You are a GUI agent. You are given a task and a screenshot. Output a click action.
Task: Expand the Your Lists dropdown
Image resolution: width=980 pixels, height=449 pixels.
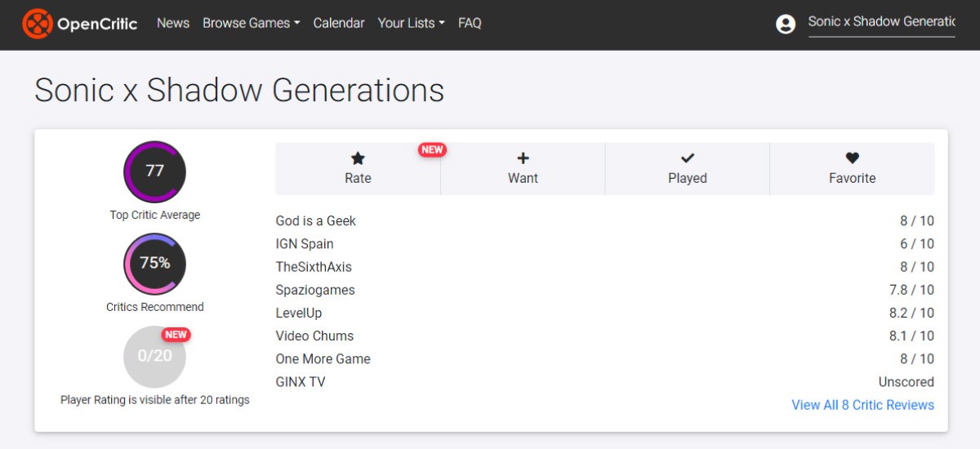412,23
